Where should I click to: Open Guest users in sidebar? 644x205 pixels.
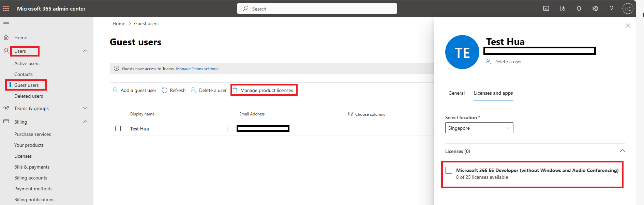26,85
